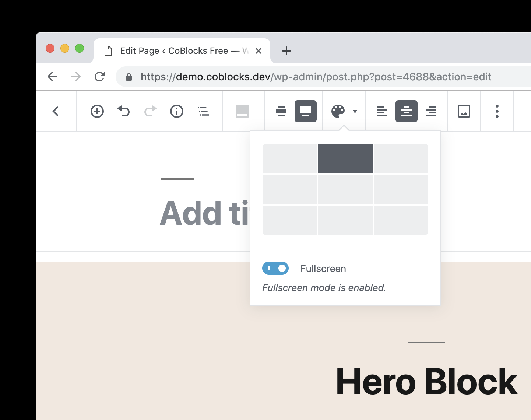Align text right
Viewport: 531px width, 420px height.
pyautogui.click(x=431, y=111)
